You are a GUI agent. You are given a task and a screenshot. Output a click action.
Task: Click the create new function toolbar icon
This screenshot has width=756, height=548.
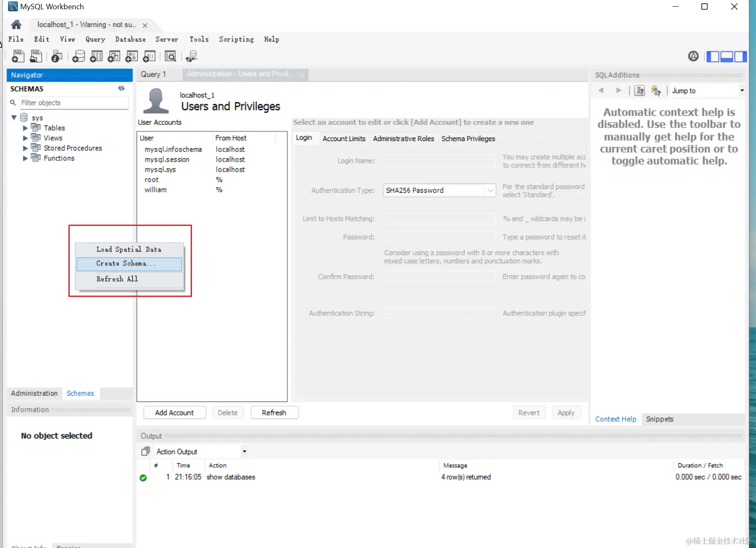(x=150, y=56)
